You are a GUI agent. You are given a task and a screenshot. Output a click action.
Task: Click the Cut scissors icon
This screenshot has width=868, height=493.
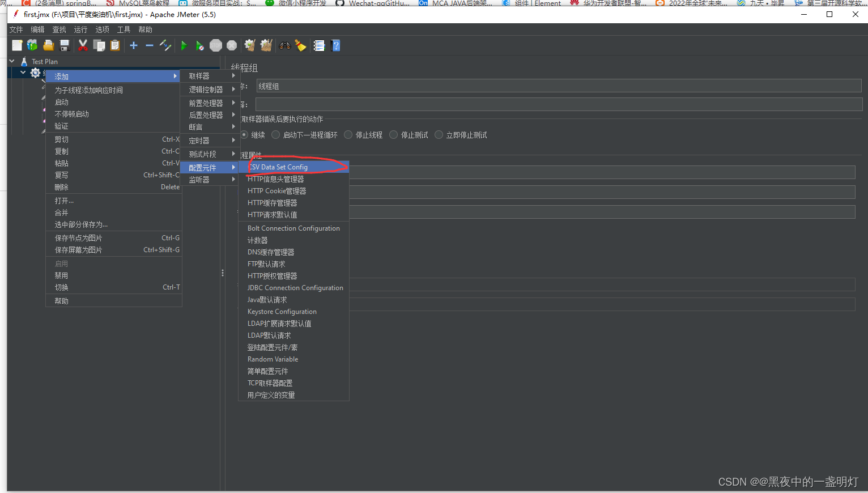83,45
